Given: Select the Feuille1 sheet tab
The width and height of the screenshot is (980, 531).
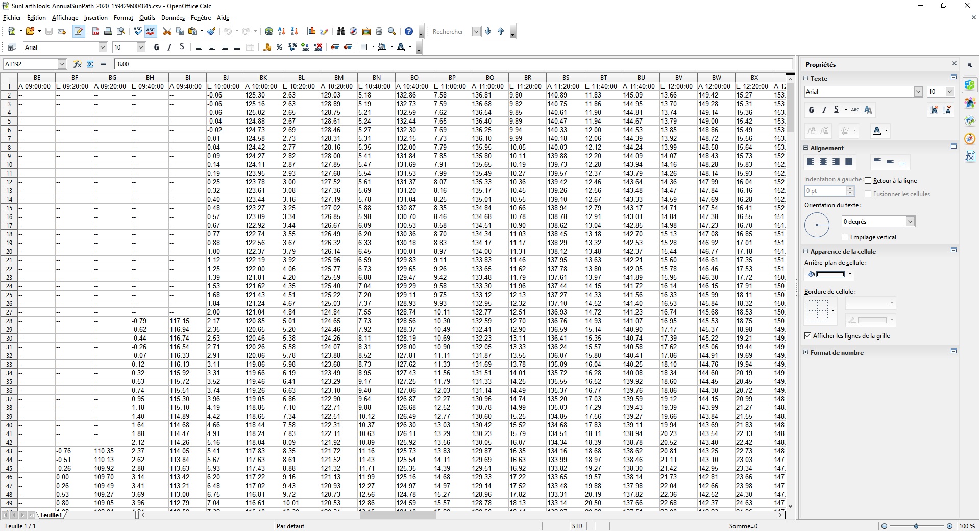Looking at the screenshot, I should tap(51, 515).
